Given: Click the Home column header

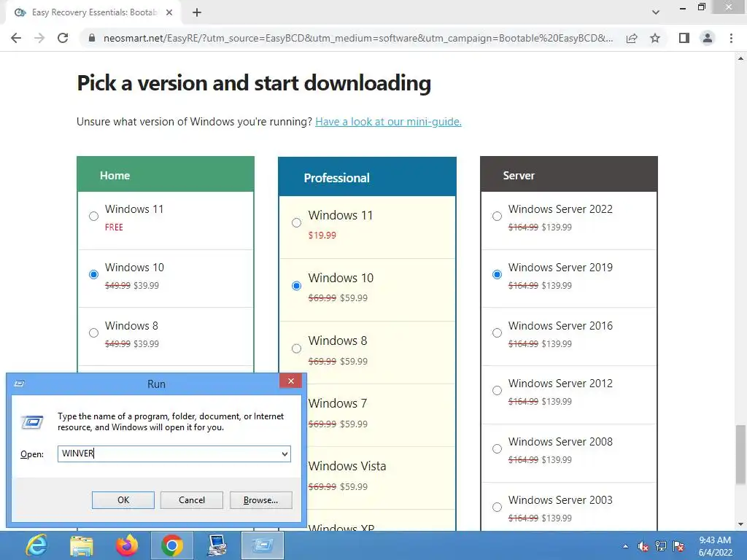Looking at the screenshot, I should point(166,174).
